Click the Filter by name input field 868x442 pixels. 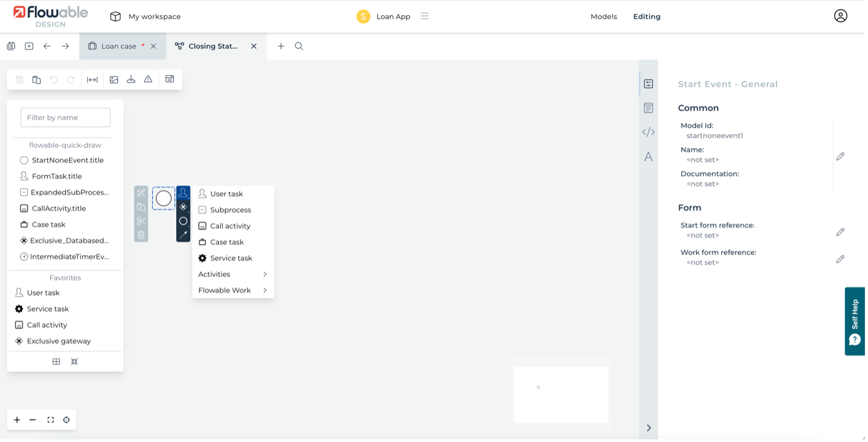pos(65,117)
